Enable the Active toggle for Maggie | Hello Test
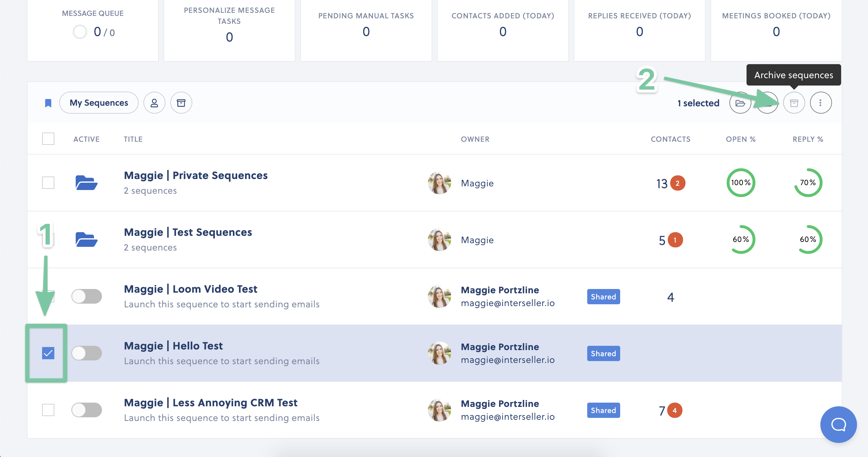This screenshot has height=457, width=868. click(87, 353)
